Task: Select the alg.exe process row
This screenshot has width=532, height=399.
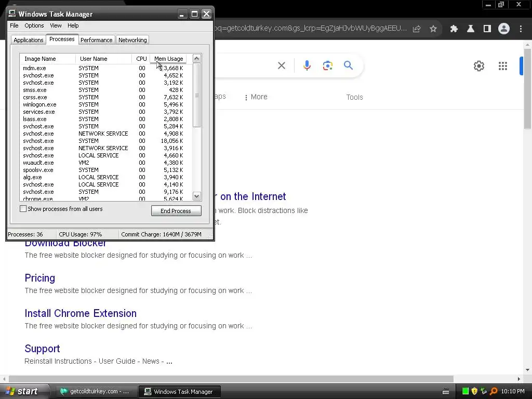Action: tap(103, 177)
